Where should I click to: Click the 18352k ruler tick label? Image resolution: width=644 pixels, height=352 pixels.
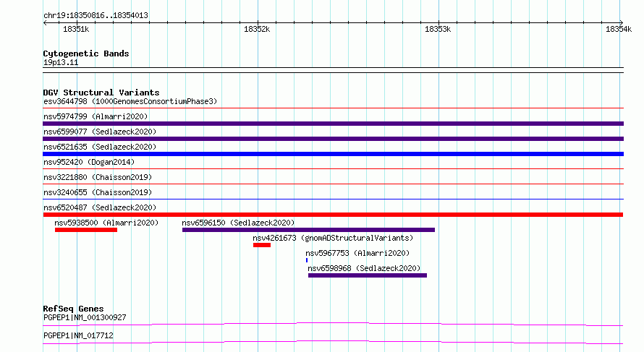coord(257,29)
